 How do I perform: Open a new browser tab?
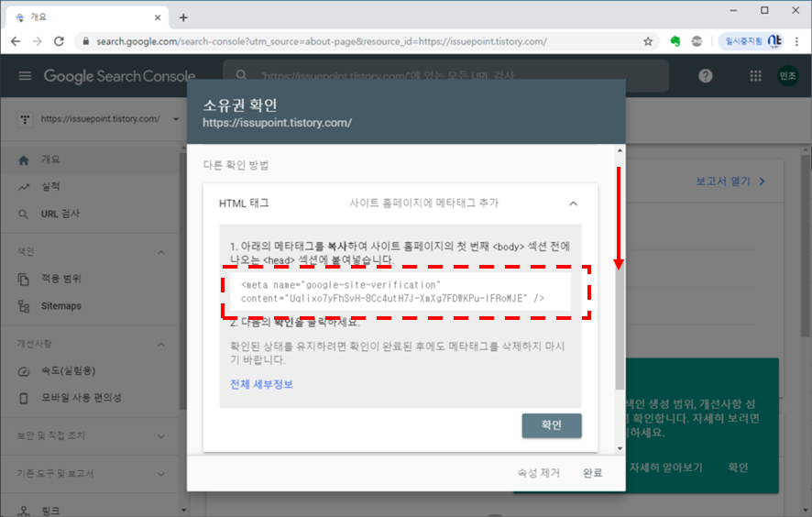coord(183,17)
